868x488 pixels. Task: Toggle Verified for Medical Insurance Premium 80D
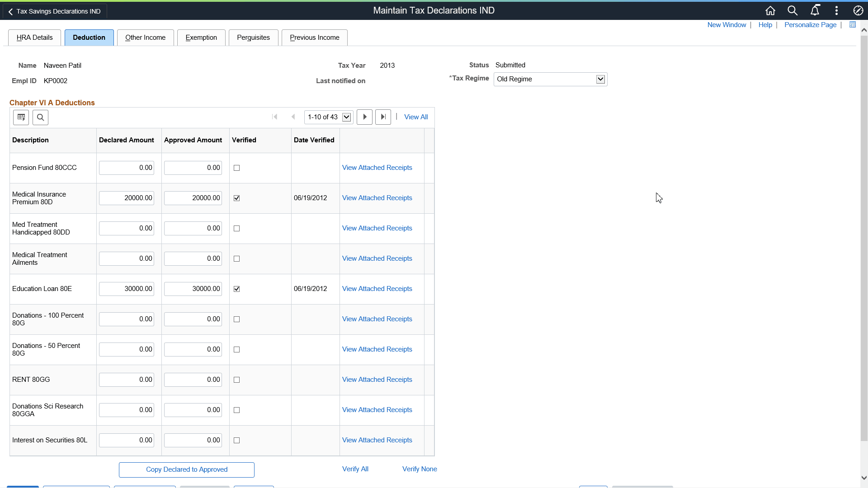tap(236, 198)
